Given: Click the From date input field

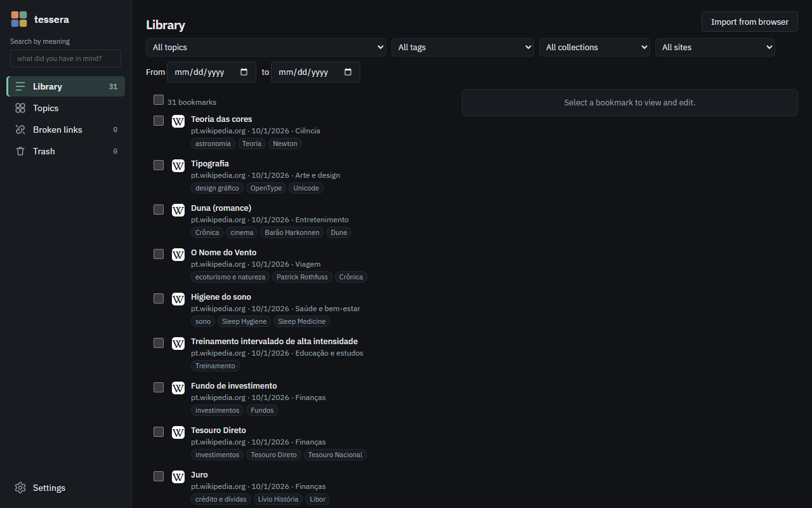Looking at the screenshot, I should pyautogui.click(x=211, y=72).
